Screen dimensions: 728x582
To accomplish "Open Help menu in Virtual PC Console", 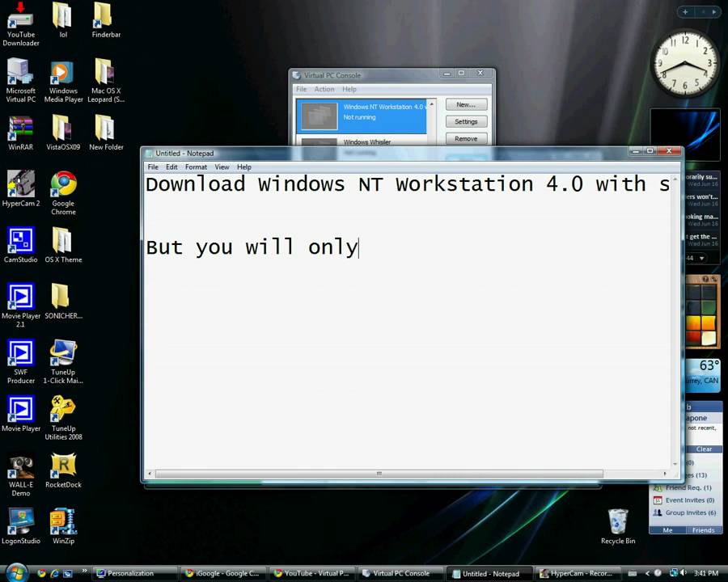I will (349, 89).
